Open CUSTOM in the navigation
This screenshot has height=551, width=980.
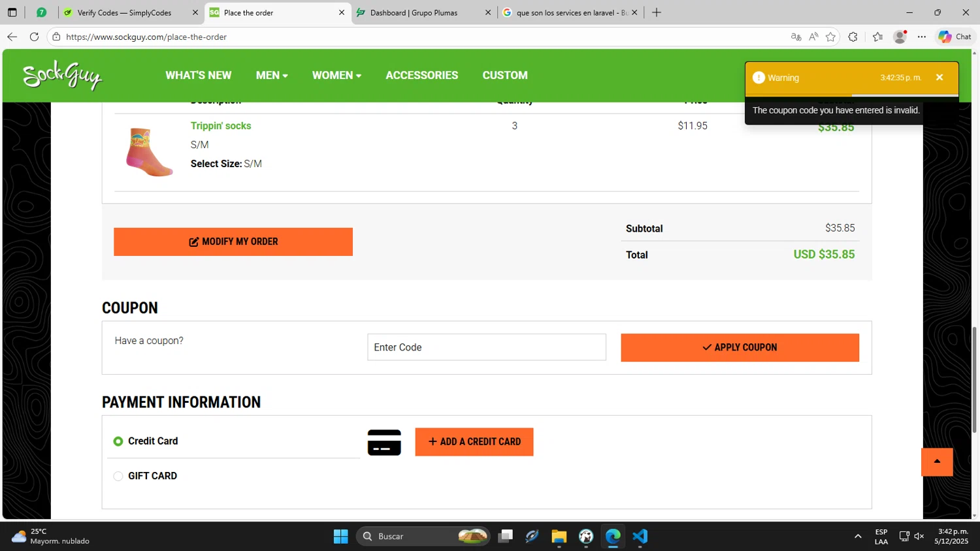click(505, 75)
